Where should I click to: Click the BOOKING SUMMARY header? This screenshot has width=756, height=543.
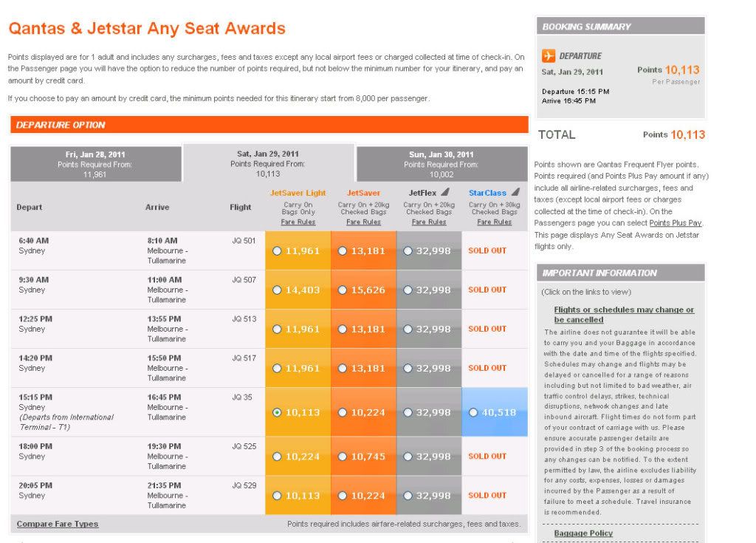pos(620,27)
